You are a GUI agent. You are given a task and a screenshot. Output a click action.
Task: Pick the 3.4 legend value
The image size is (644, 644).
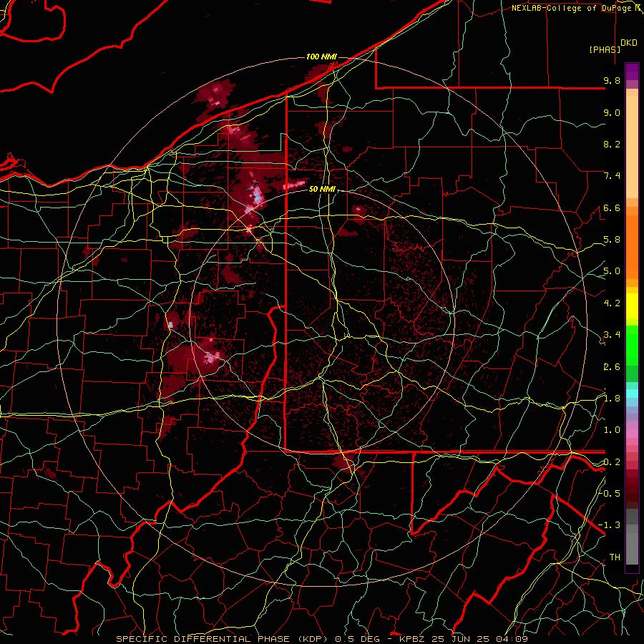tap(612, 335)
